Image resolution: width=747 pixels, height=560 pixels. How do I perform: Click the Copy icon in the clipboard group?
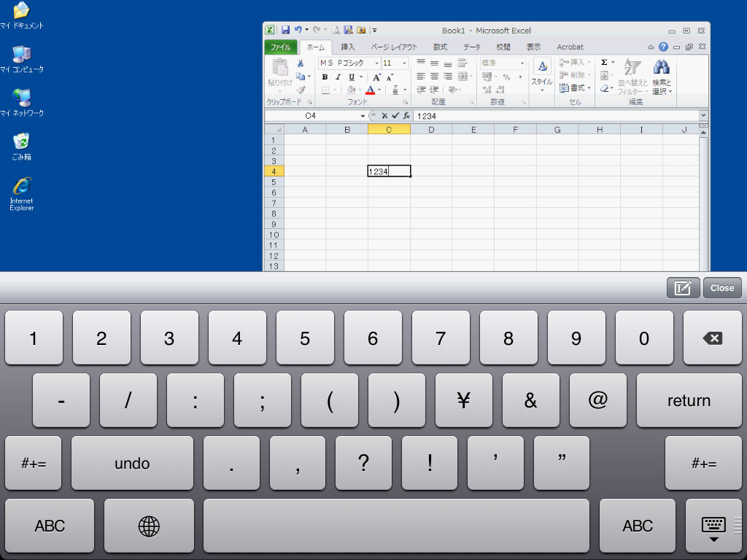300,76
